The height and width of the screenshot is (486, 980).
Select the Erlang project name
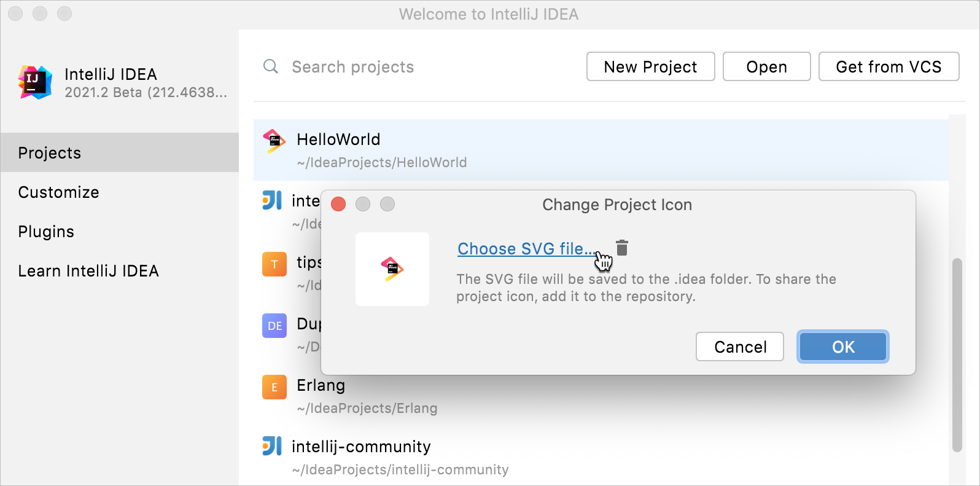pyautogui.click(x=321, y=385)
